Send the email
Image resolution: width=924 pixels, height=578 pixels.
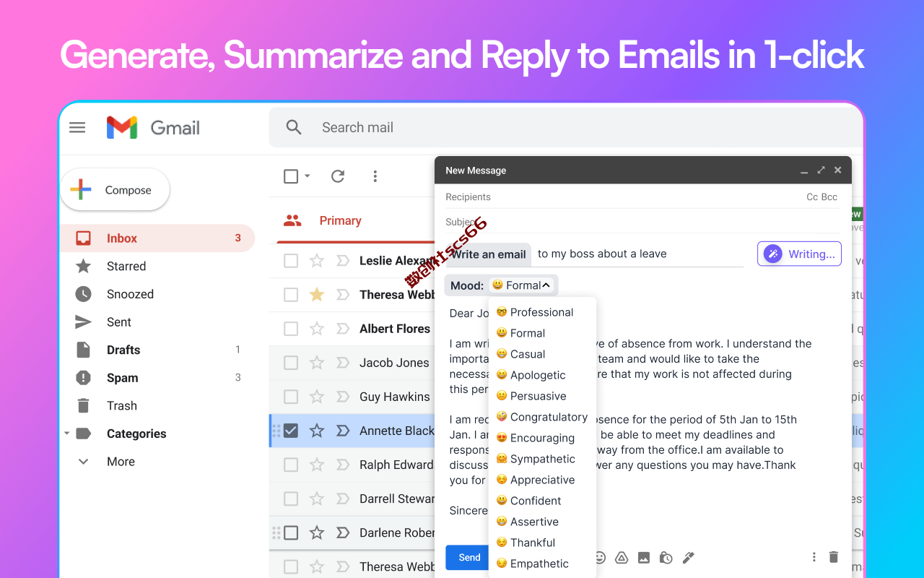pyautogui.click(x=469, y=557)
